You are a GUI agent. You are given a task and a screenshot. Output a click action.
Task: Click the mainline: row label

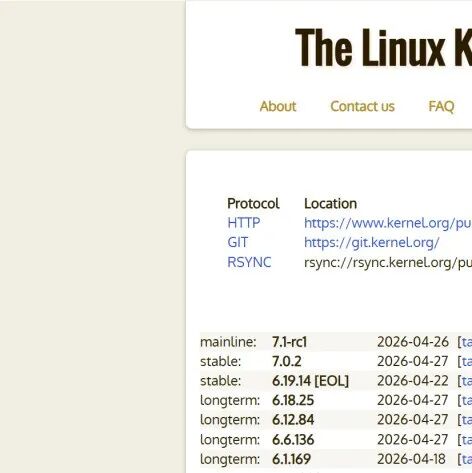coord(228,342)
